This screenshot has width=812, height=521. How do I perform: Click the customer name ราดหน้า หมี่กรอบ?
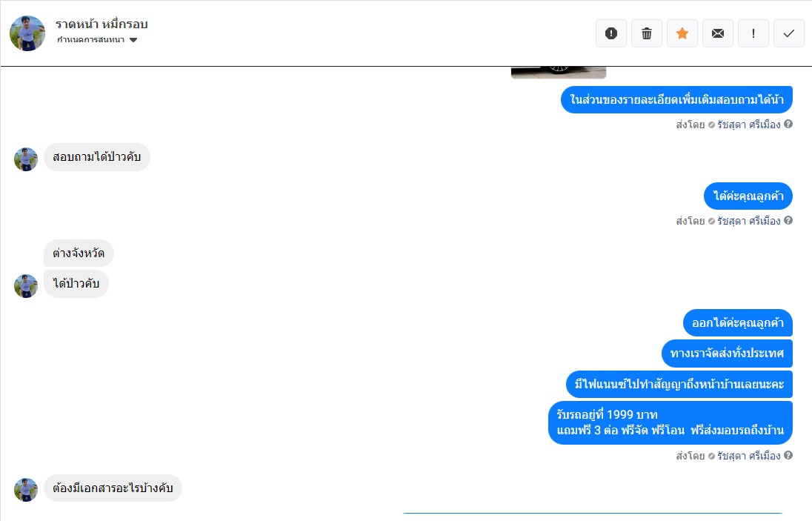click(x=101, y=24)
